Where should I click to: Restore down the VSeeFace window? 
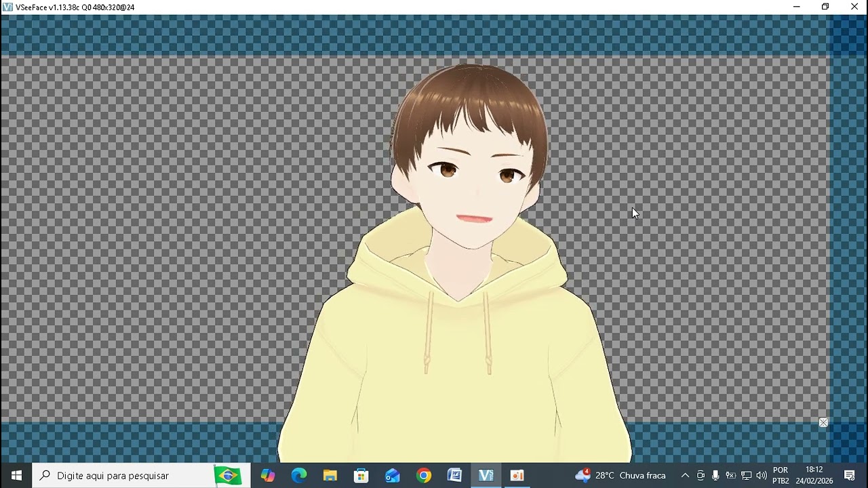click(x=825, y=7)
